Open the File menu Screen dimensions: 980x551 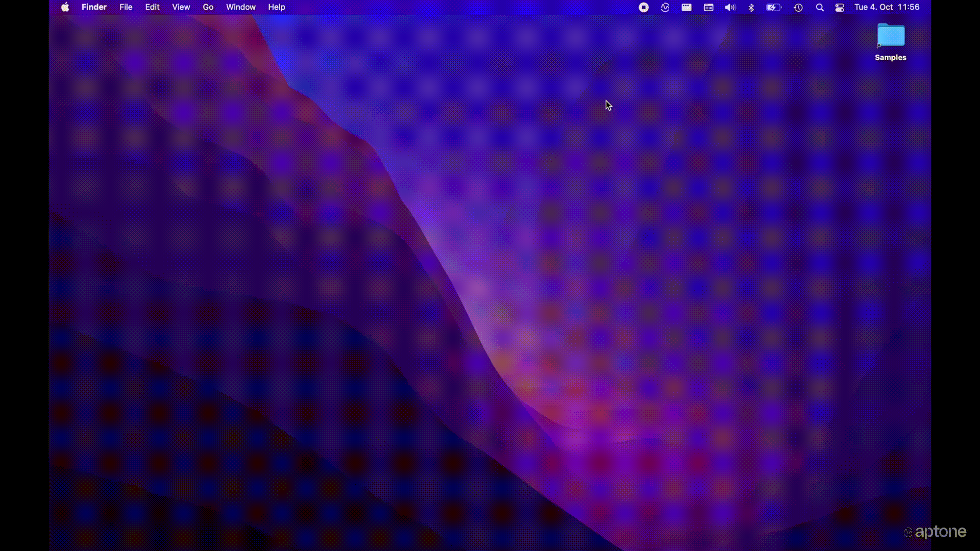(126, 7)
